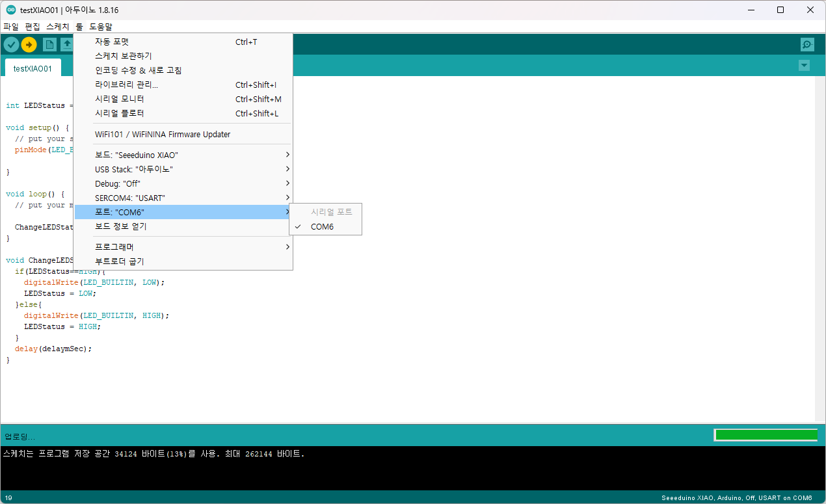Click line number 19 in status bar
826x504 pixels.
coord(8,498)
